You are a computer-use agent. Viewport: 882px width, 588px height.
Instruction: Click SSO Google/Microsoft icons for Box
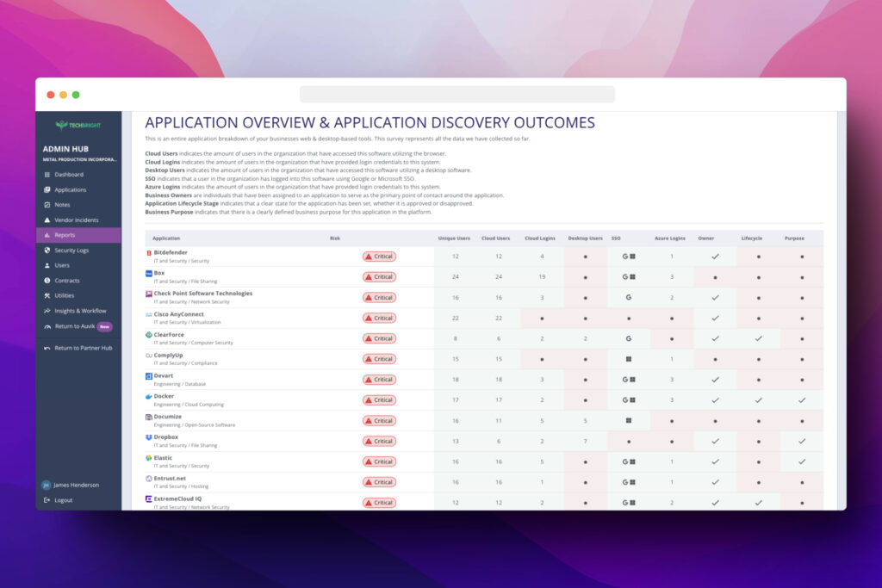pyautogui.click(x=629, y=277)
